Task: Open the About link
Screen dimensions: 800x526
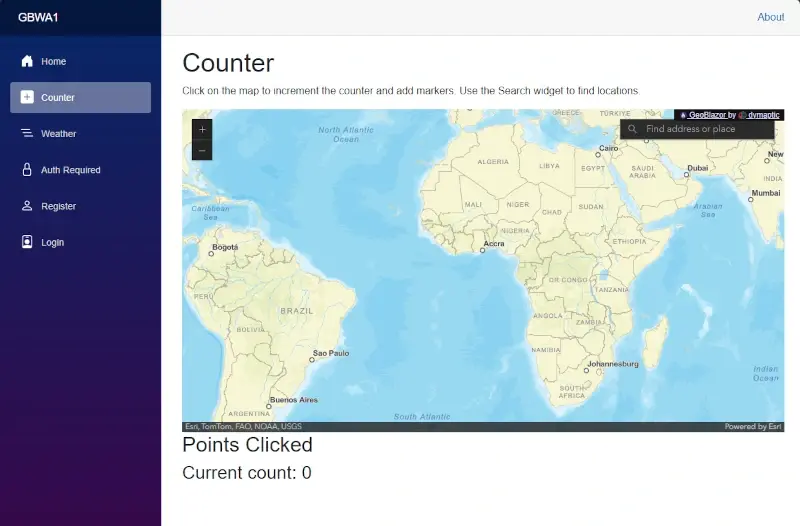Action: [x=770, y=17]
